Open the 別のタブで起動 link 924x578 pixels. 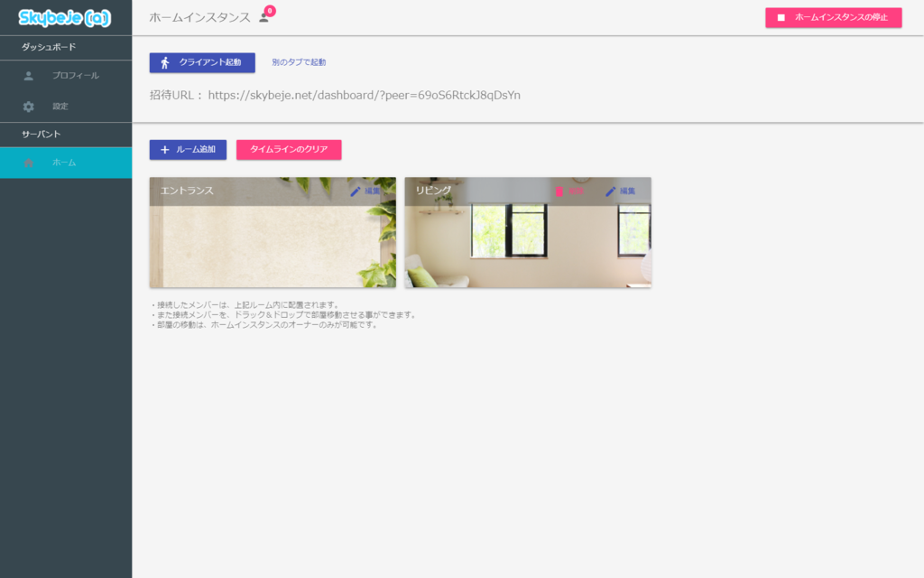point(299,62)
